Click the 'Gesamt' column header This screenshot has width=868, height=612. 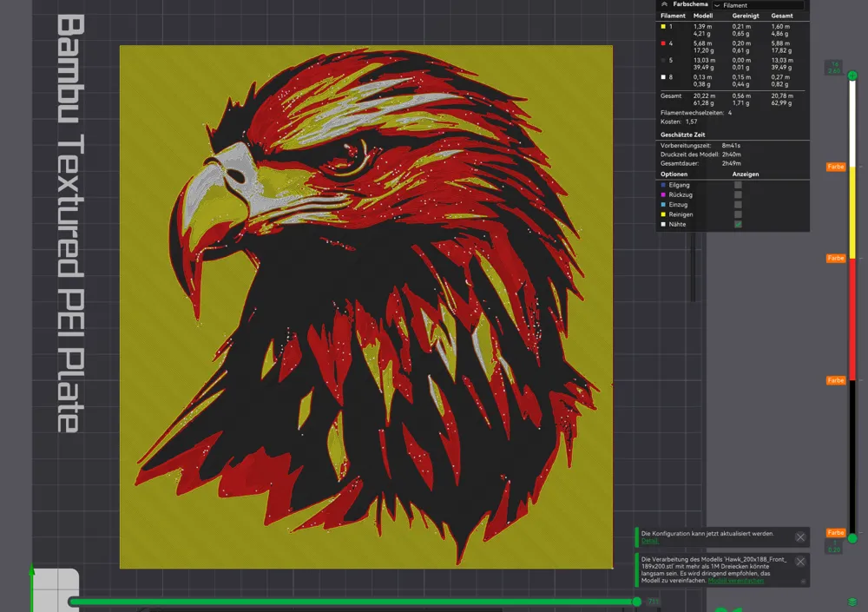coord(782,16)
